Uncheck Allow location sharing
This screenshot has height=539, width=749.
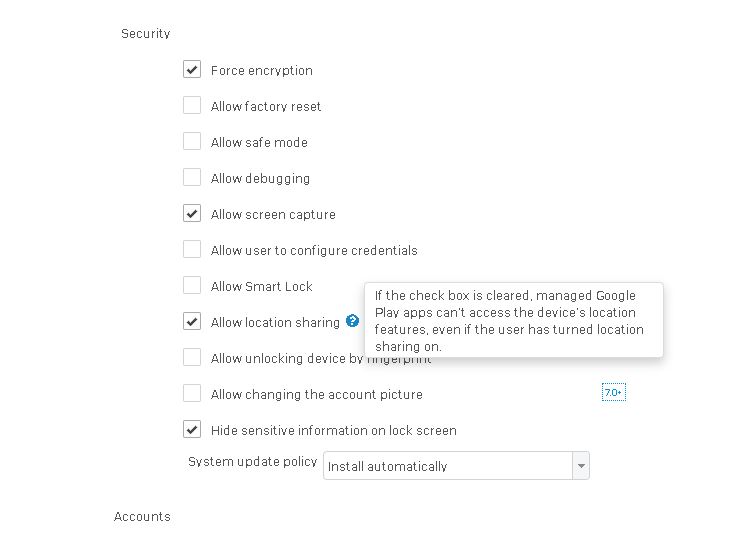pos(192,321)
